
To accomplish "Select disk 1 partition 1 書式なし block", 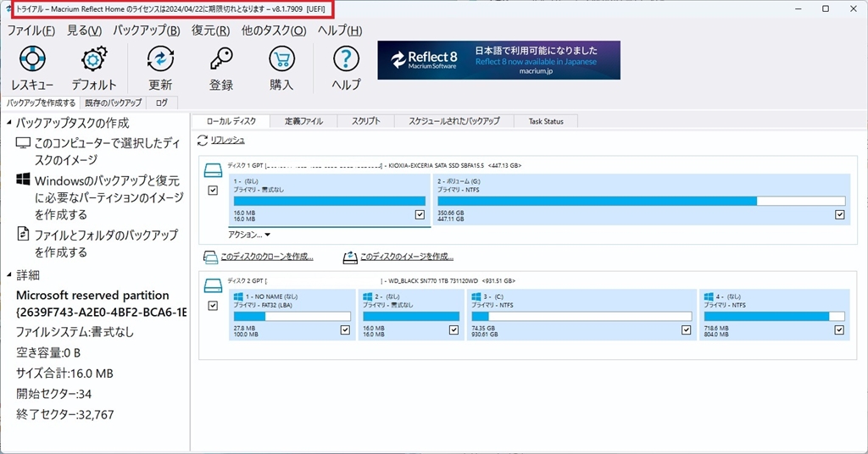I will [x=330, y=200].
